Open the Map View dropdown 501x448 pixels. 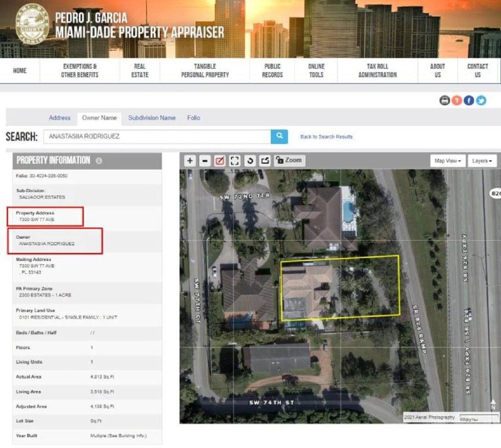click(x=448, y=161)
